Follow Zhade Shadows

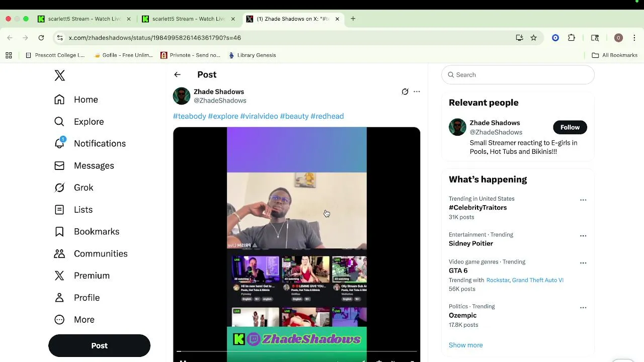pos(570,127)
